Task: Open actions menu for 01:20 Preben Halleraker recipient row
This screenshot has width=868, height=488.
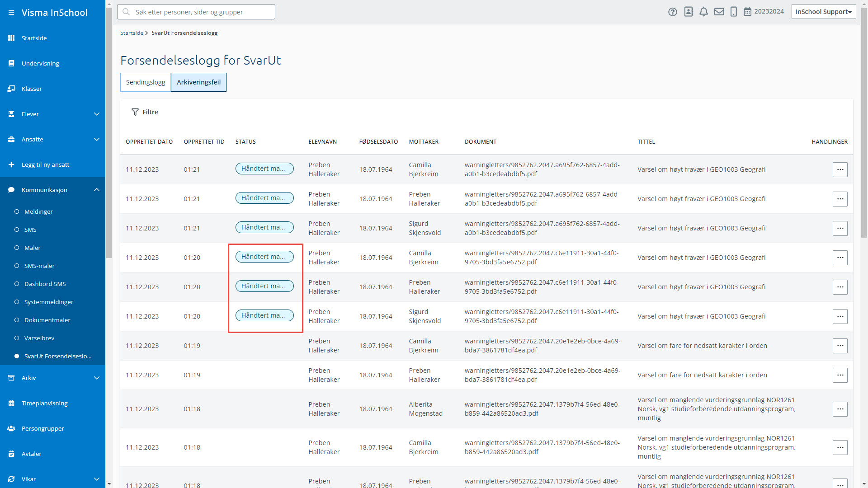Action: click(840, 287)
